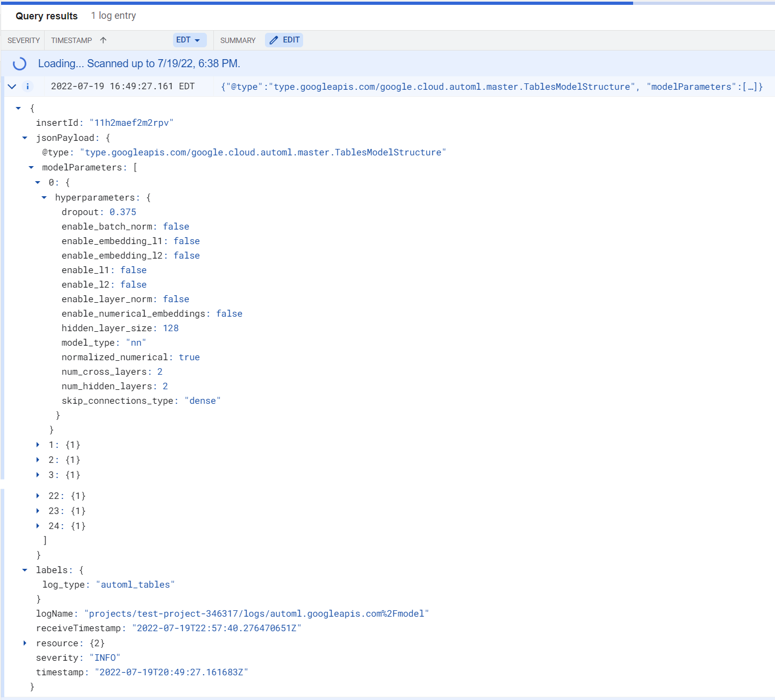Collapse the labels section

25,570
